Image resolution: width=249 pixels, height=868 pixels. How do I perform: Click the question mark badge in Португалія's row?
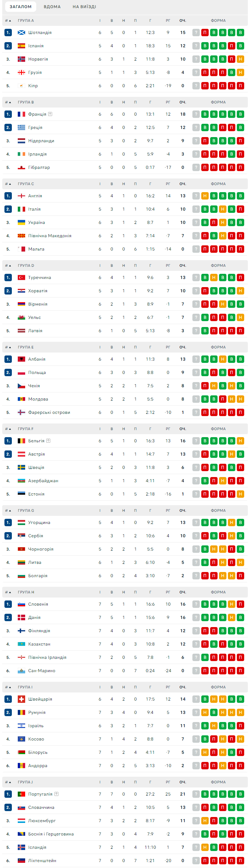tap(196, 794)
